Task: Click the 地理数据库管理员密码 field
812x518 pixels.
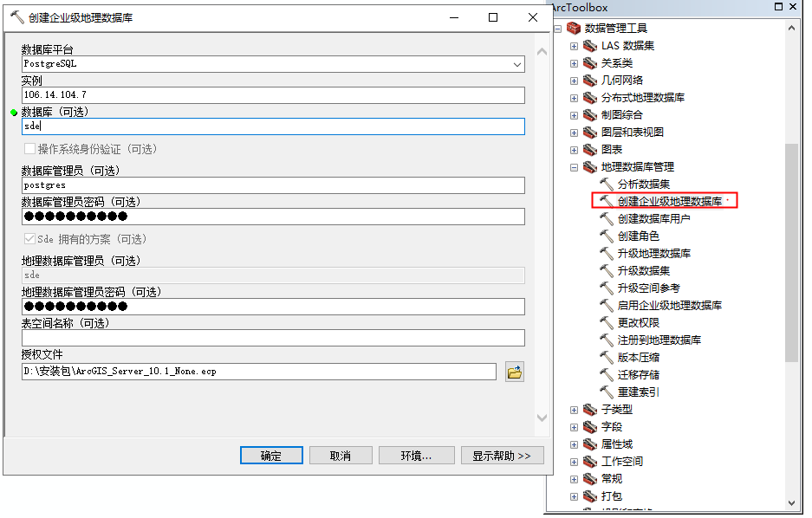Action: (273, 307)
